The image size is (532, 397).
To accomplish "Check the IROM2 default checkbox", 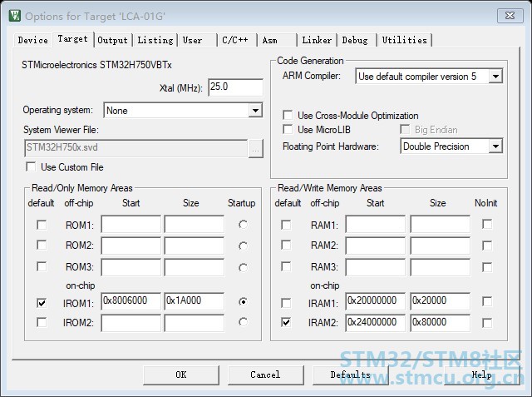I will click(42, 322).
